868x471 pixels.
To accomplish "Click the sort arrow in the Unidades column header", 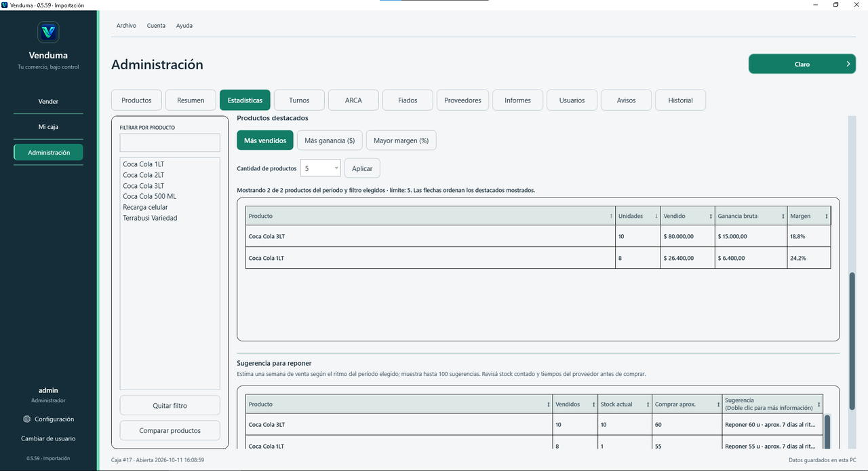I will point(656,216).
